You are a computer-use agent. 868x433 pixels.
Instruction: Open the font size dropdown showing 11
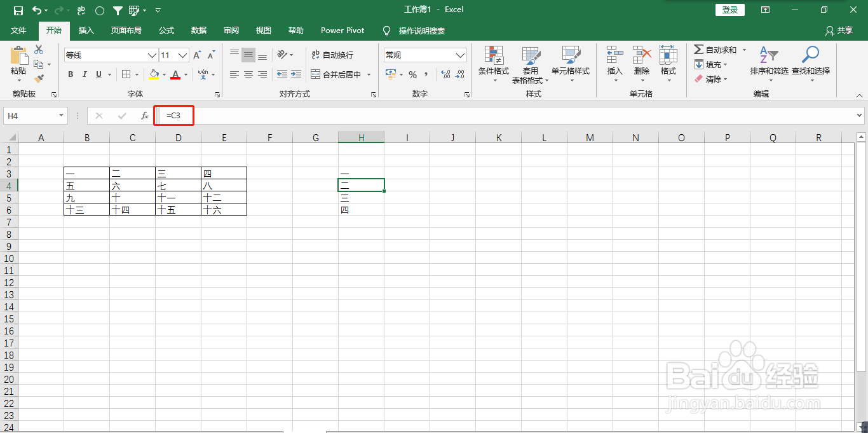[x=183, y=55]
